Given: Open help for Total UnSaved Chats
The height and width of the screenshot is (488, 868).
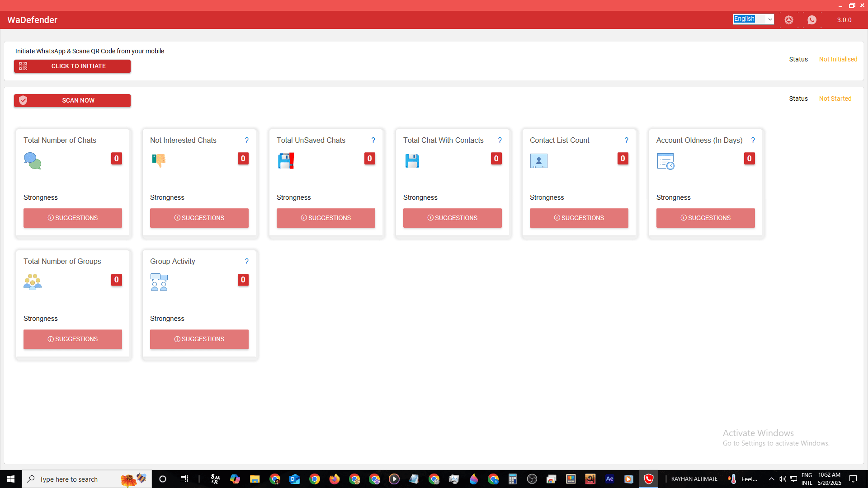Looking at the screenshot, I should click(373, 140).
